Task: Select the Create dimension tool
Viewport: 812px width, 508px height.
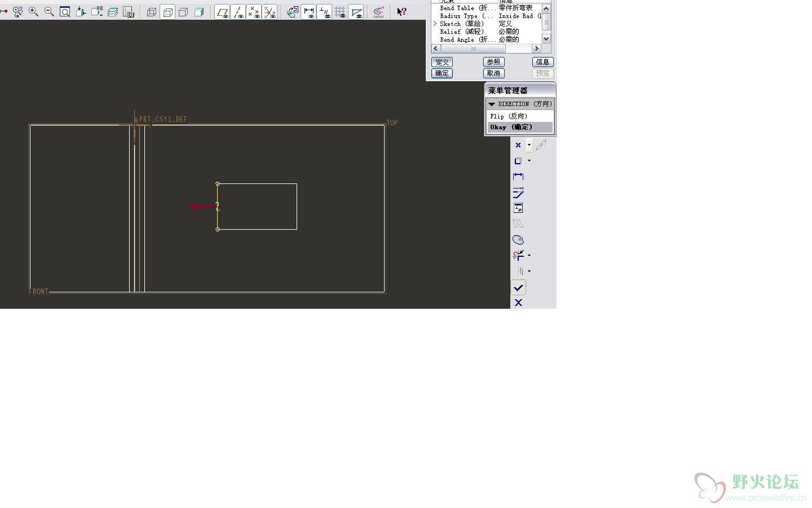Action: (x=518, y=177)
